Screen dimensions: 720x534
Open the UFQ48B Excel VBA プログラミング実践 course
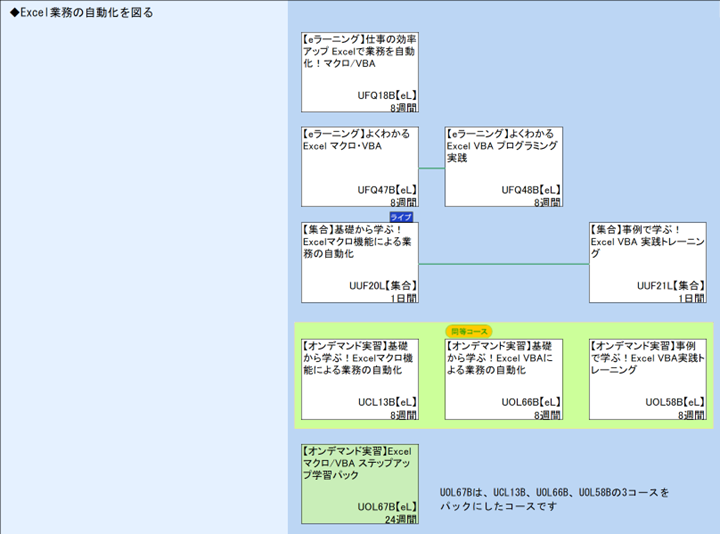tap(504, 167)
